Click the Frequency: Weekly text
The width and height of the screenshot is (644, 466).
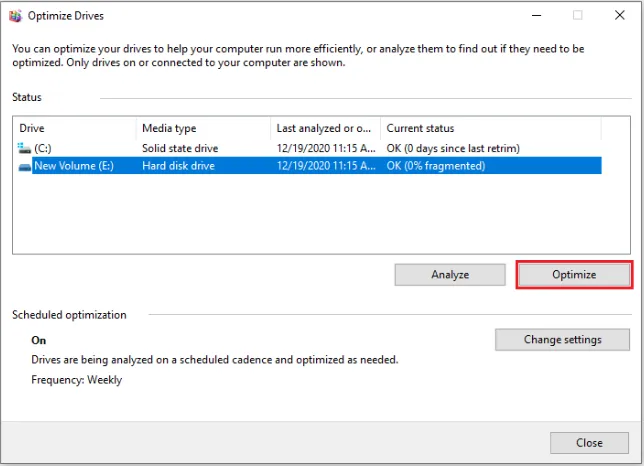[77, 380]
